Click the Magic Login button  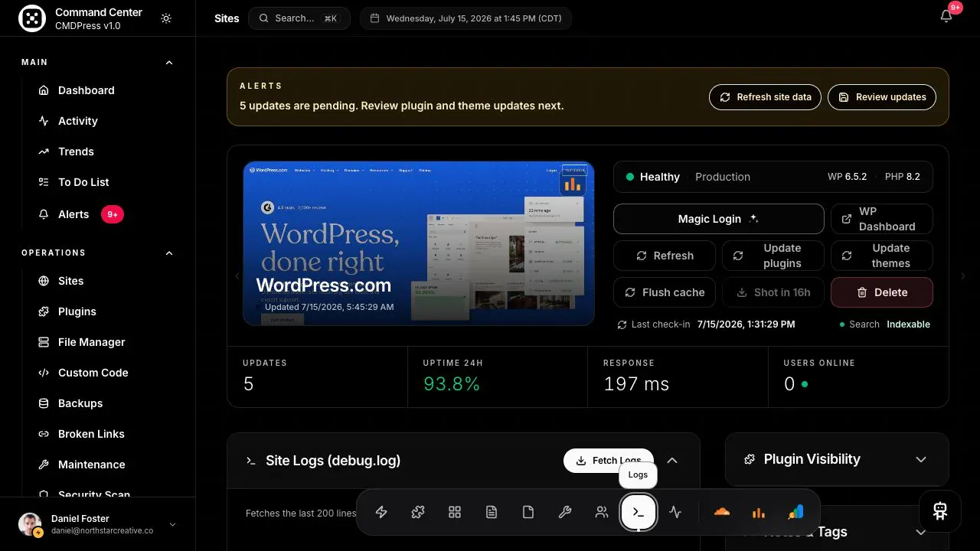tap(719, 219)
